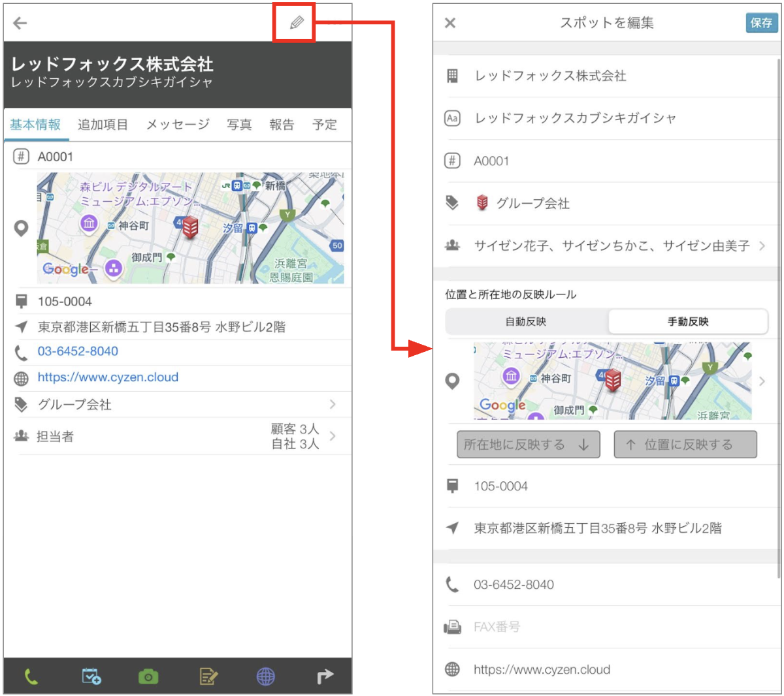Select 自動反映 option

click(x=527, y=321)
